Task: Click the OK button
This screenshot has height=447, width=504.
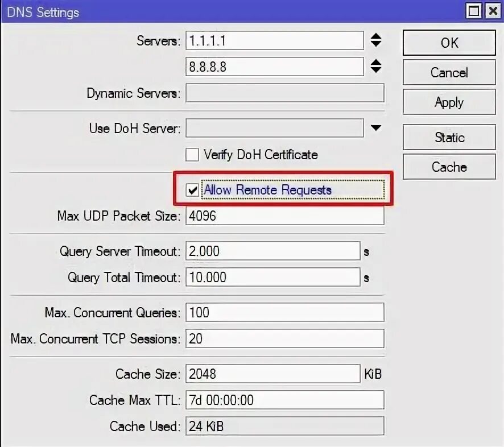Action: pyautogui.click(x=449, y=43)
